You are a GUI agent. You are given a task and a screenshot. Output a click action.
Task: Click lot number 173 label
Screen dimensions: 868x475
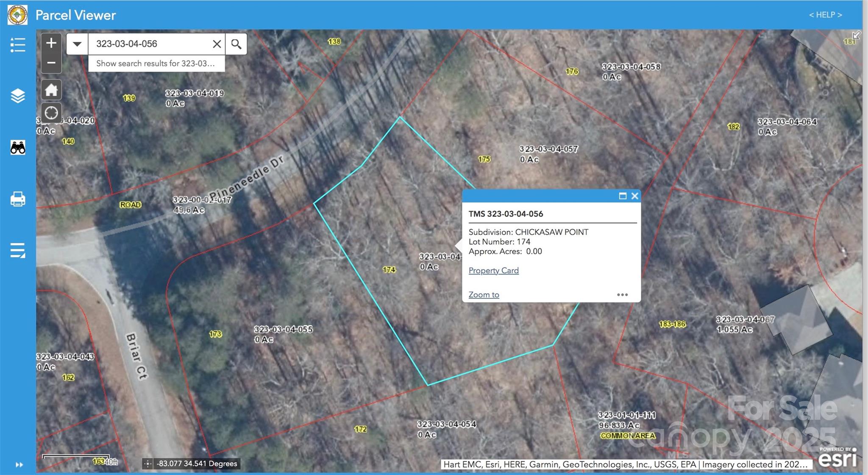(x=215, y=334)
